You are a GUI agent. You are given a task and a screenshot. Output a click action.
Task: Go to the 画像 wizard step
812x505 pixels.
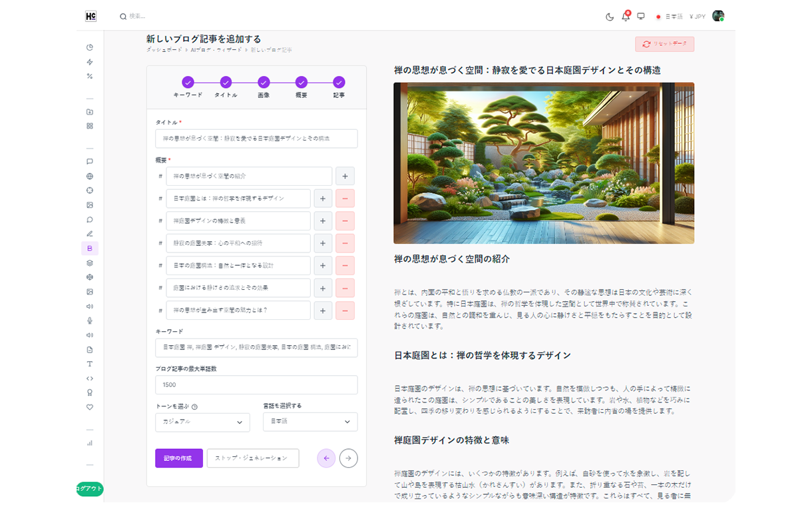point(264,83)
